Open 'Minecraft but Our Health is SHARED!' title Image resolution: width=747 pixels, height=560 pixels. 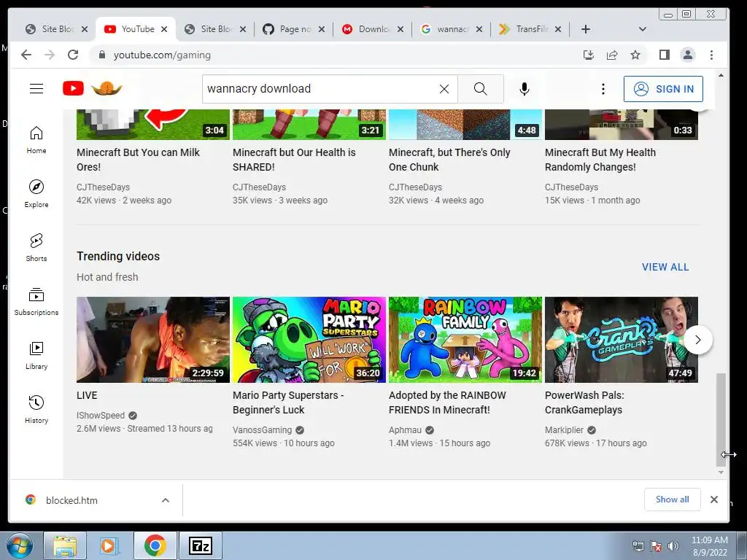click(x=294, y=160)
